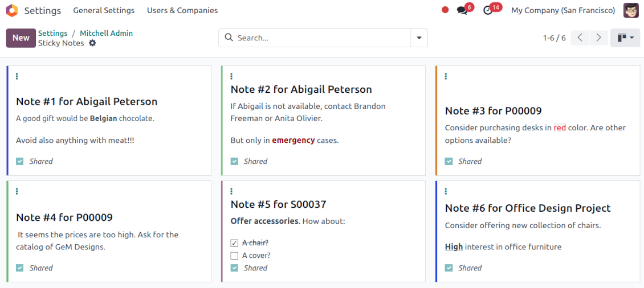Open the three-dot menu on Note #2
Viewport: 644px width, 288px height.
231,76
